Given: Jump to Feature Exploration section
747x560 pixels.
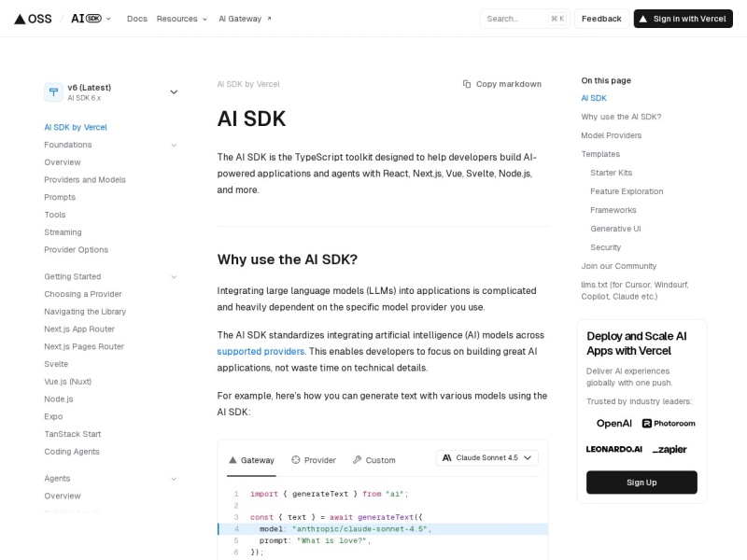Looking at the screenshot, I should pyautogui.click(x=627, y=191).
